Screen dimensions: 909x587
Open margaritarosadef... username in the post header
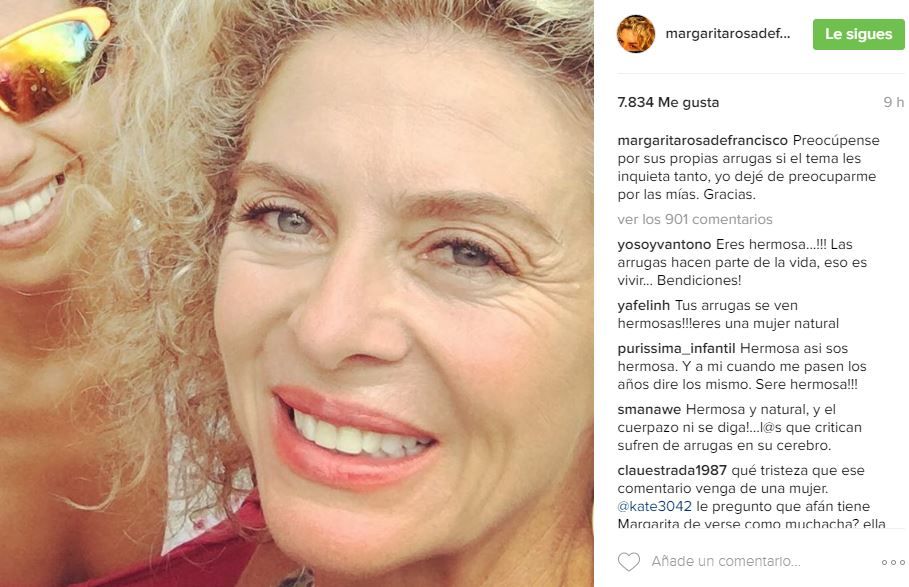[728, 34]
